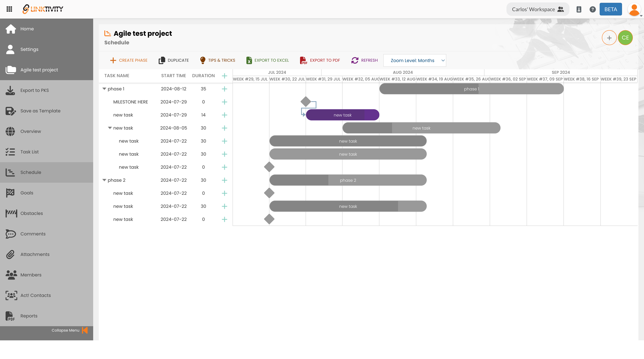The height and width of the screenshot is (359, 644).
Task: Click plus on phase 2 row
Action: click(225, 180)
